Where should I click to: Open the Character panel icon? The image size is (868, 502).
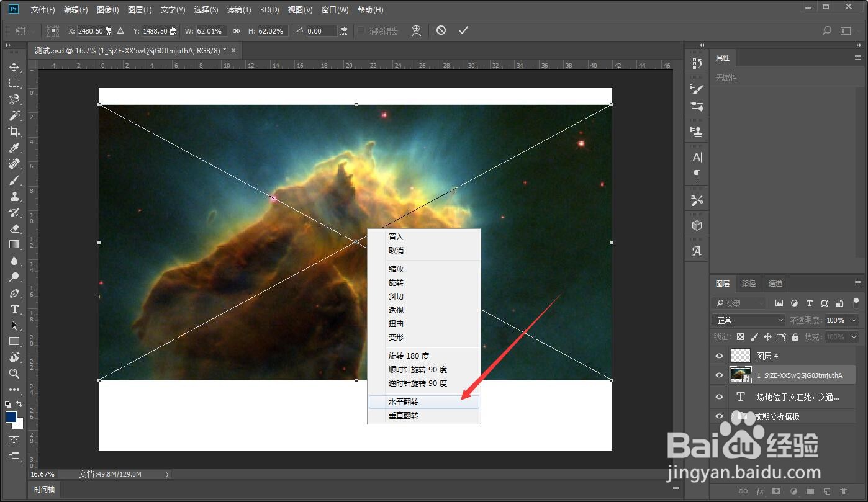point(697,158)
